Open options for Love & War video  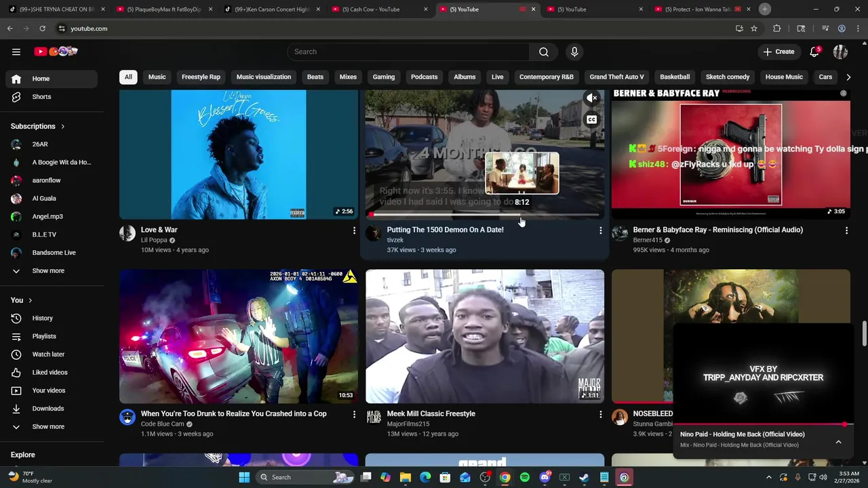354,231
